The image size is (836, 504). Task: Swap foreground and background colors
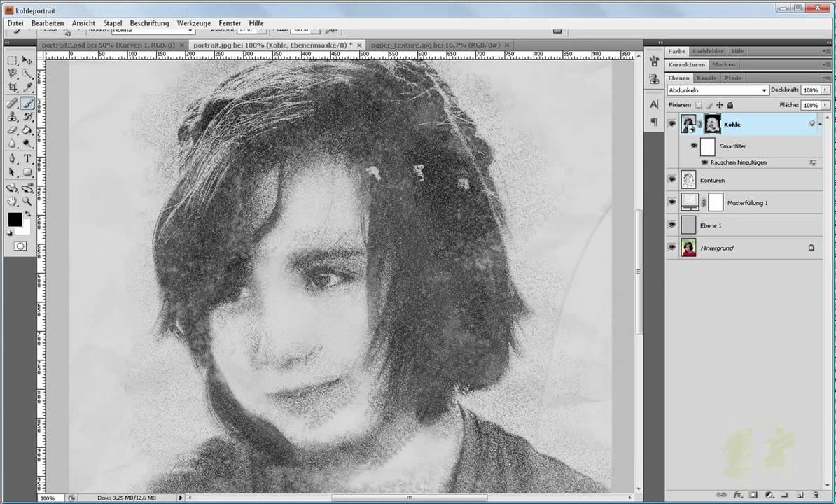pos(27,214)
